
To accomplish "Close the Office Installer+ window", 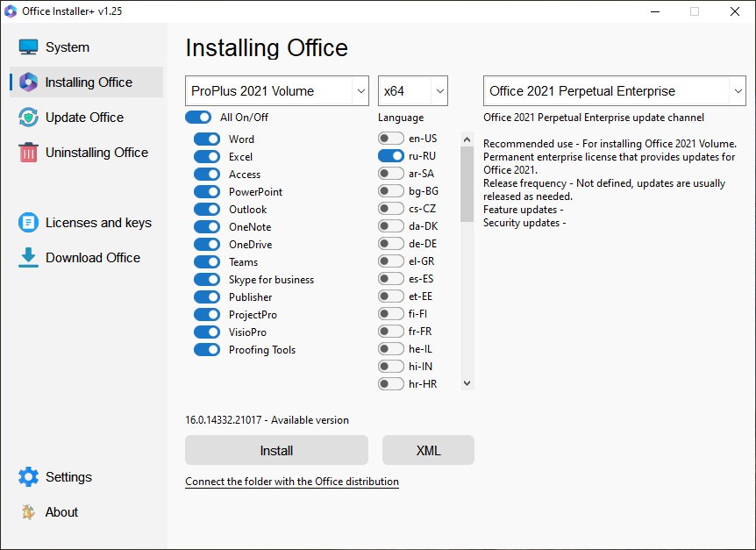I will (x=735, y=11).
